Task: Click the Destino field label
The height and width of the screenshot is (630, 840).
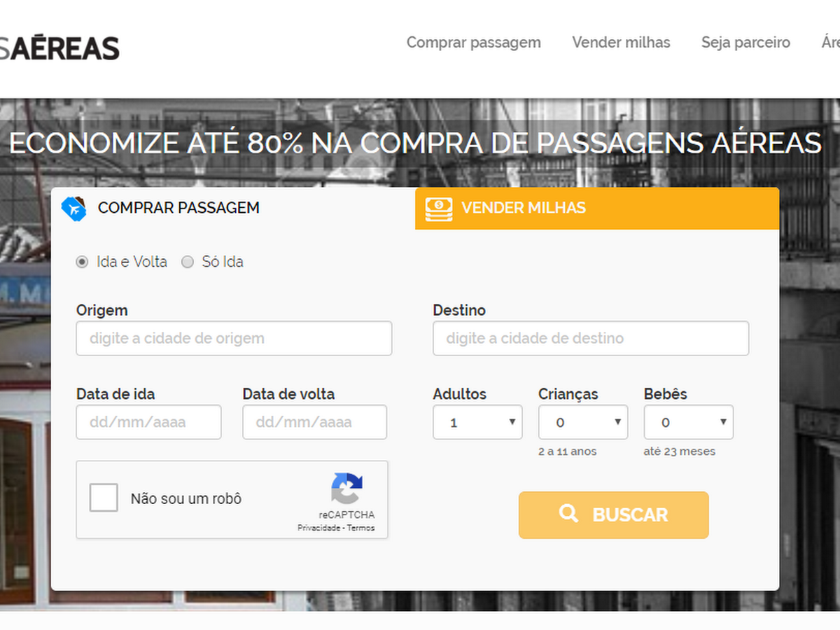Action: [x=459, y=310]
